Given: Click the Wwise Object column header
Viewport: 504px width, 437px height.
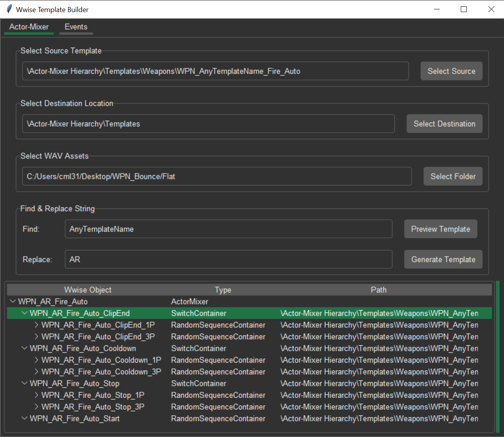Looking at the screenshot, I should pos(88,290).
